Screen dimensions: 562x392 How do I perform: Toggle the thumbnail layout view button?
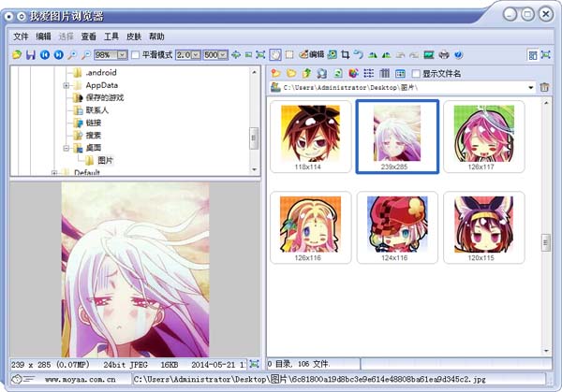[533, 55]
